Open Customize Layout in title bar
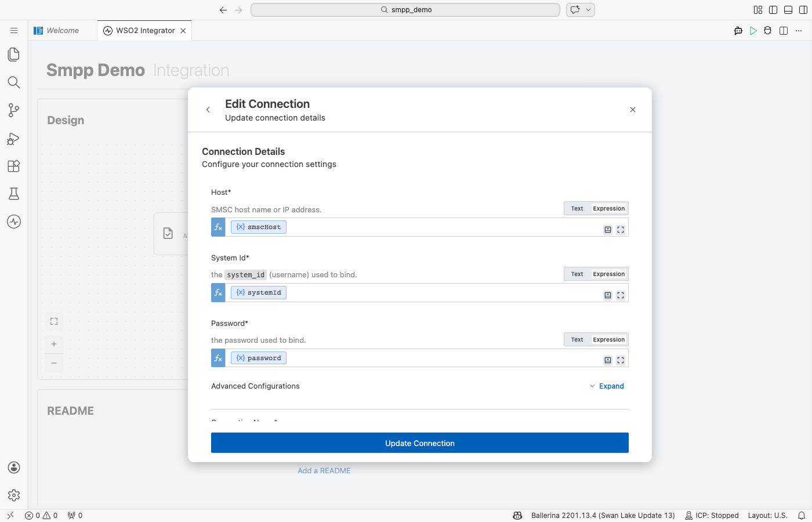Image resolution: width=812 pixels, height=522 pixels. (x=758, y=10)
